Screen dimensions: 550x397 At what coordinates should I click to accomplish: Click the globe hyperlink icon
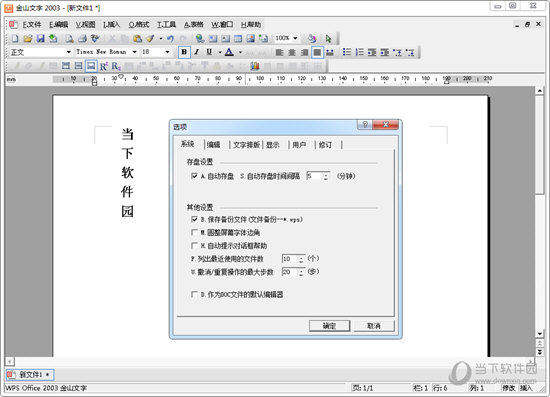[200, 39]
